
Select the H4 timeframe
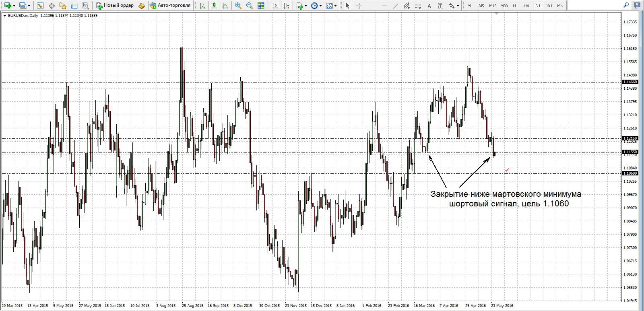(x=526, y=6)
